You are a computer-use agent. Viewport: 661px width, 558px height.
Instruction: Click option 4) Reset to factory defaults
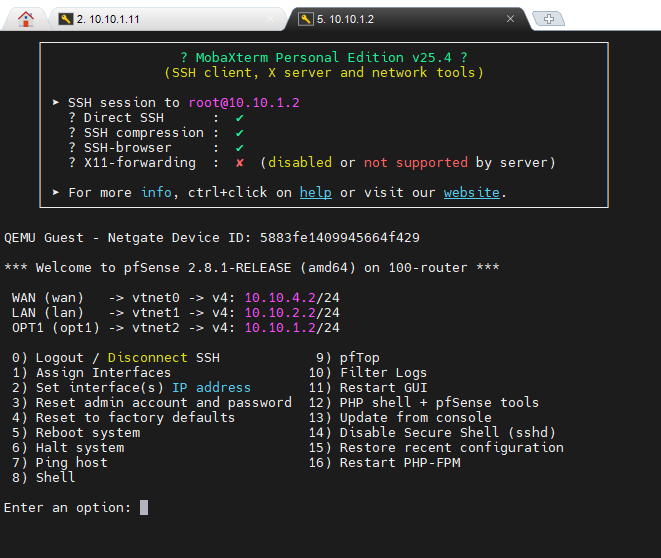123,418
